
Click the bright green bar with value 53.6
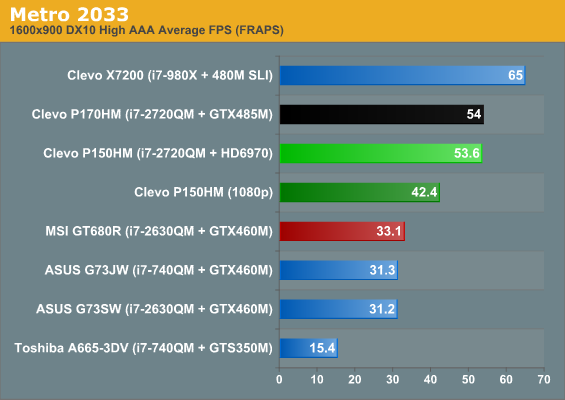381,153
